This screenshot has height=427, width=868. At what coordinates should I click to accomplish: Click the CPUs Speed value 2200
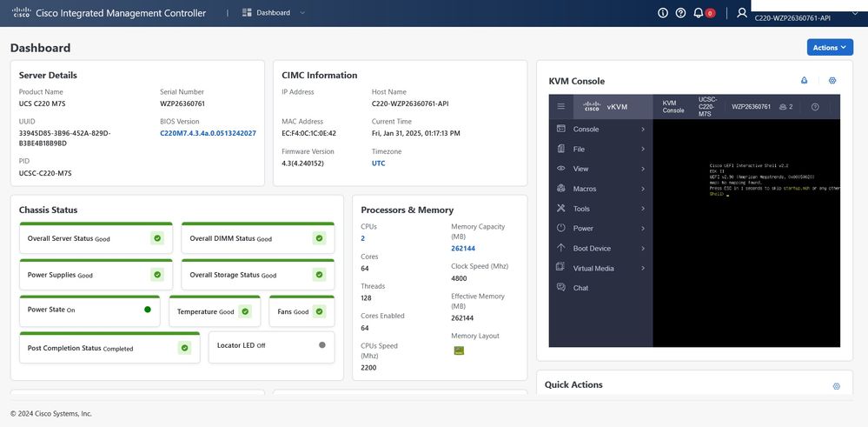(x=368, y=367)
